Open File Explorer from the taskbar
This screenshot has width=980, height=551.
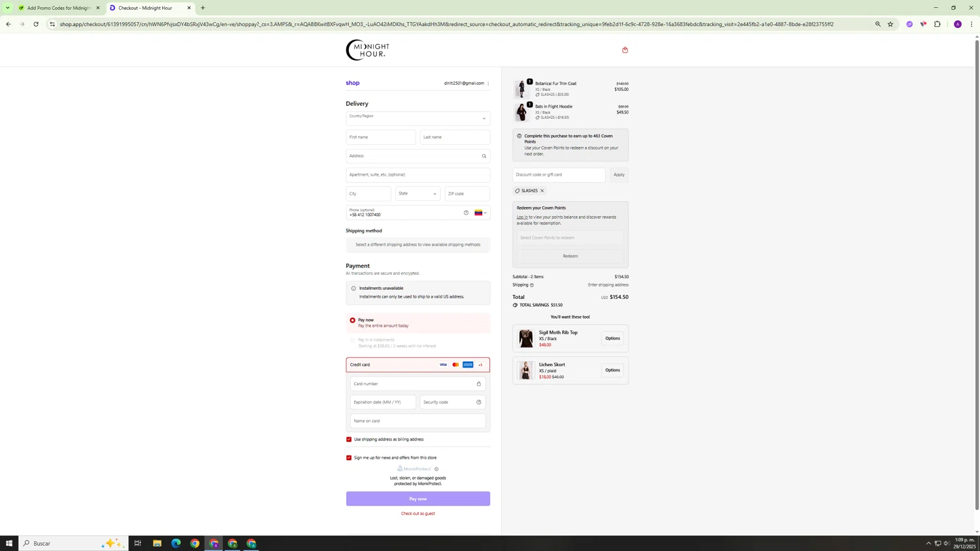pyautogui.click(x=157, y=543)
